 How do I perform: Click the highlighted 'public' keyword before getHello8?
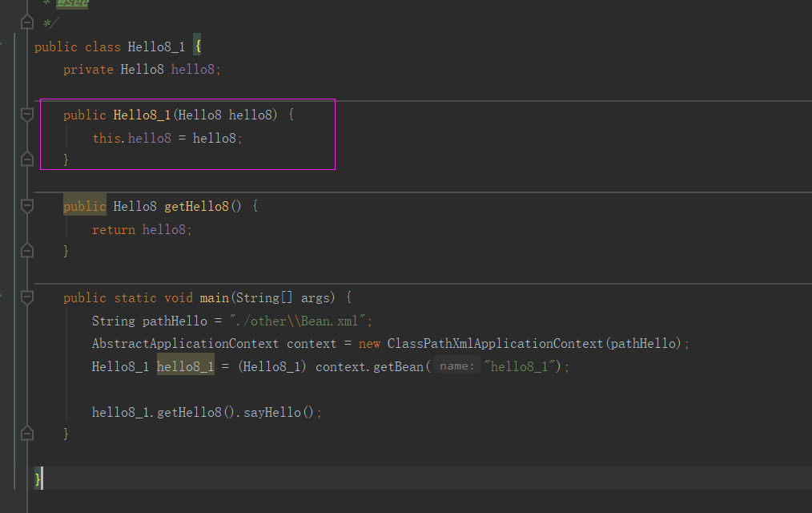pyautogui.click(x=84, y=206)
